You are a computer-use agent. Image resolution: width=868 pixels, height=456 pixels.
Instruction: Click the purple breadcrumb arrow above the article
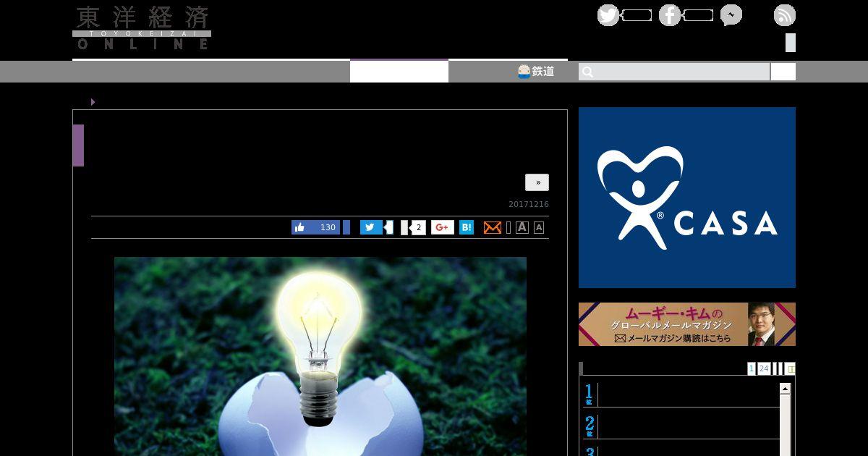tap(93, 102)
